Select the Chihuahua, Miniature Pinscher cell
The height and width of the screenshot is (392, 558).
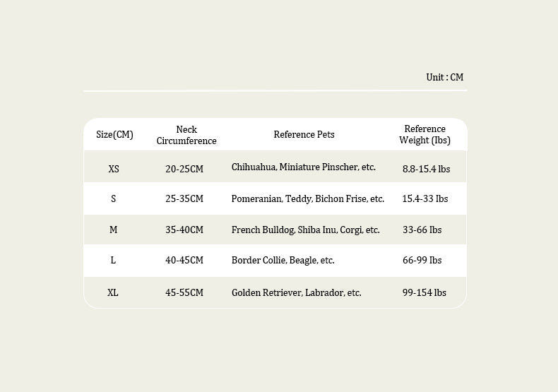coord(303,167)
